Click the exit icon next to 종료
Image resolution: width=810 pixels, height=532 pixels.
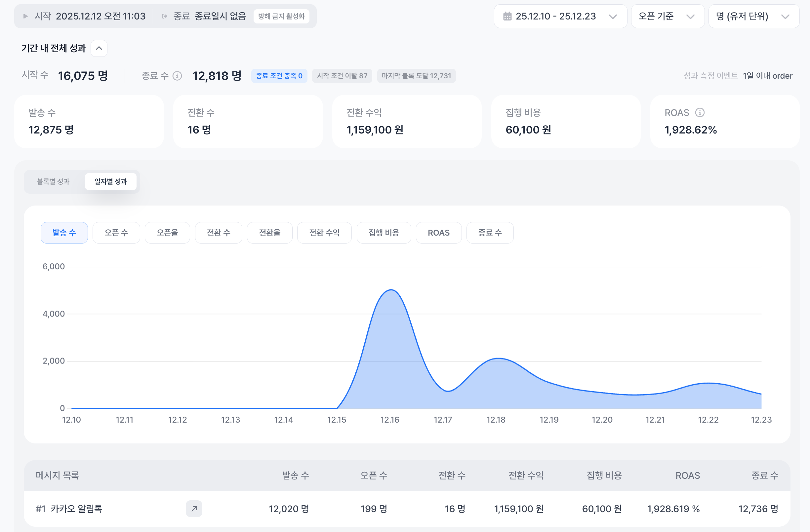(165, 16)
